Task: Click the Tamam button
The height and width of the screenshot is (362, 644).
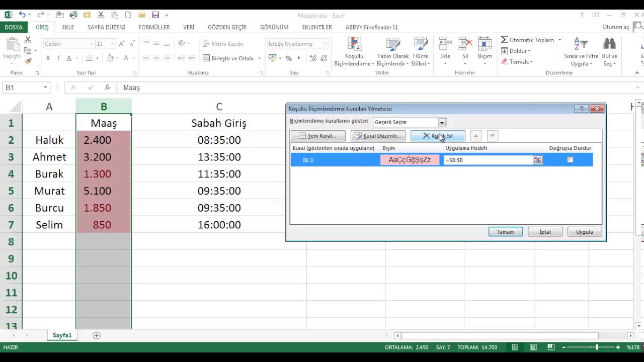Action: click(x=506, y=232)
